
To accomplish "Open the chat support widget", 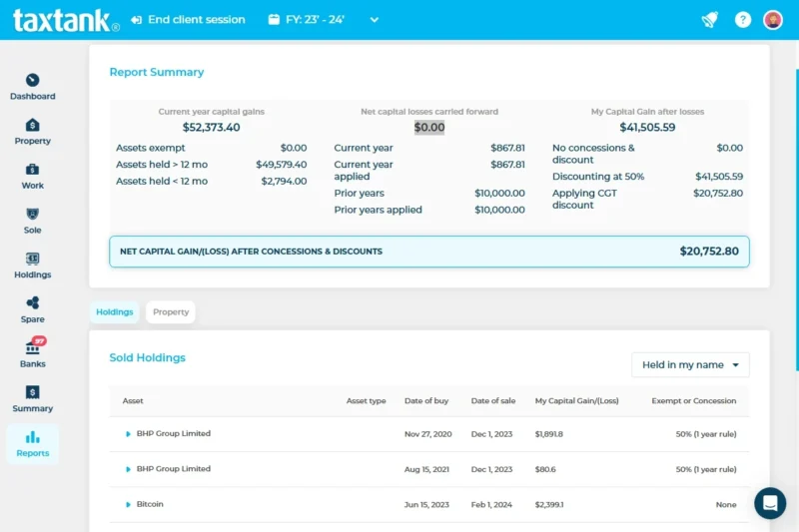I will 770,503.
